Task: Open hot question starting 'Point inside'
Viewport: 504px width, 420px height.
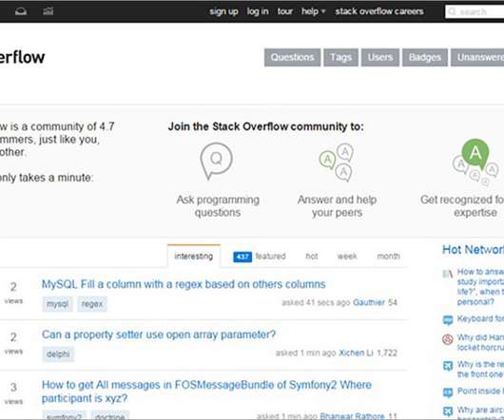Action: pyautogui.click(x=480, y=391)
